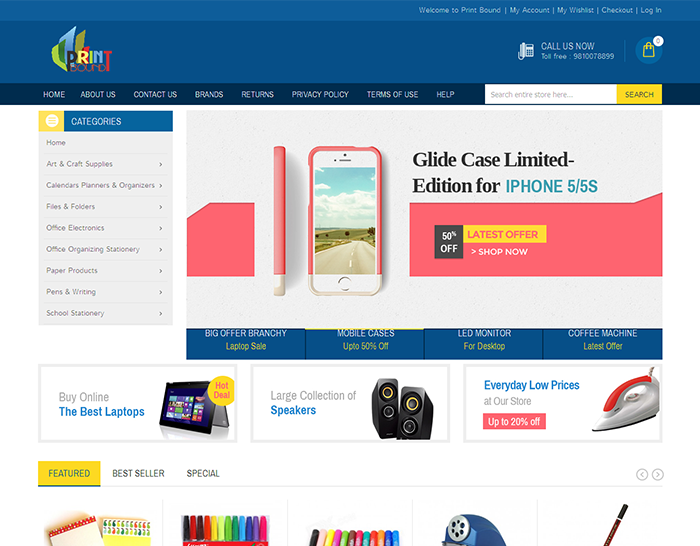This screenshot has height=546, width=700.
Task: Switch to the Best Seller tab
Action: (138, 473)
